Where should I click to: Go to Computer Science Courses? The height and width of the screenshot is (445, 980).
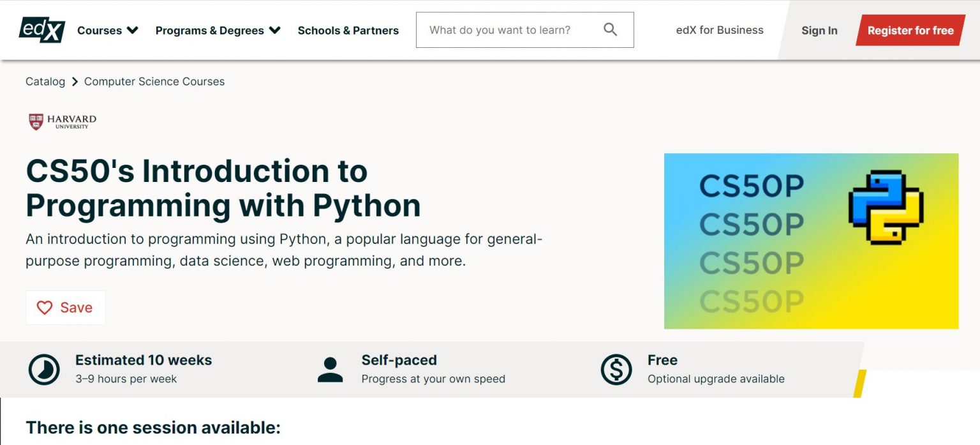coord(154,81)
